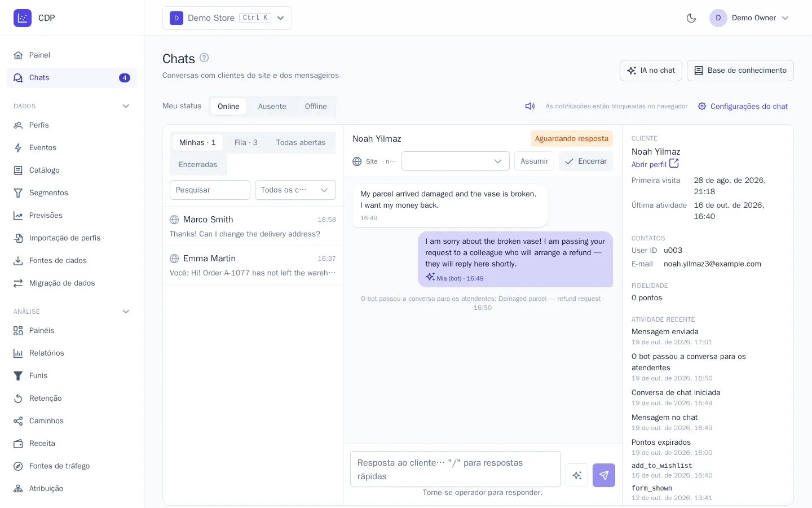This screenshot has height=508, width=812.
Task: Set my status to Ausente
Action: [272, 106]
